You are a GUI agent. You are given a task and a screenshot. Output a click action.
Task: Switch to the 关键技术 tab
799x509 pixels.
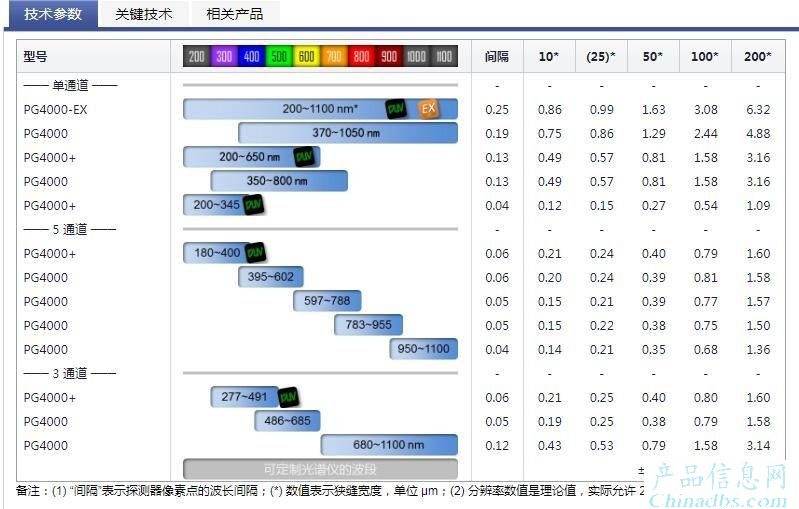(144, 14)
